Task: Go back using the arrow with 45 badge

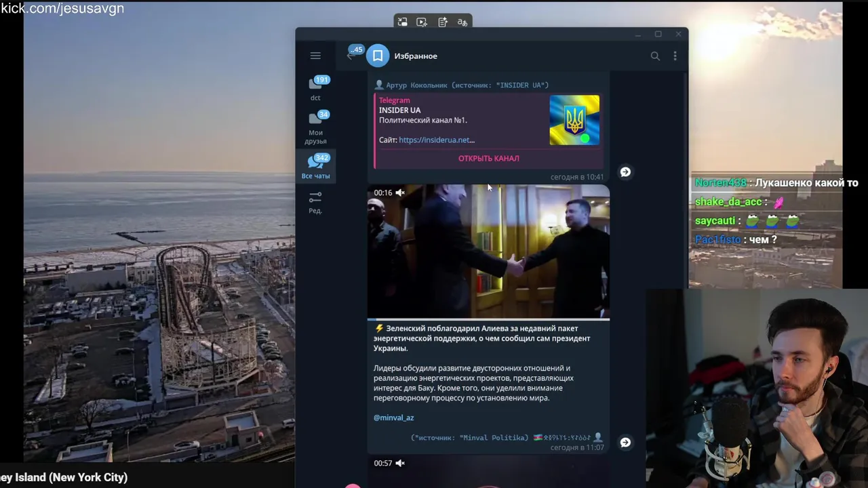Action: (352, 55)
